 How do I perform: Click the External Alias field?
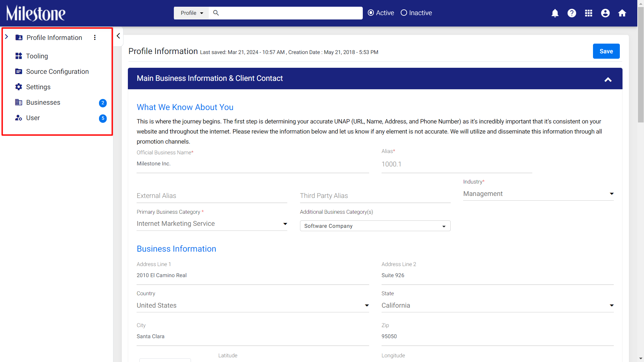(x=212, y=196)
